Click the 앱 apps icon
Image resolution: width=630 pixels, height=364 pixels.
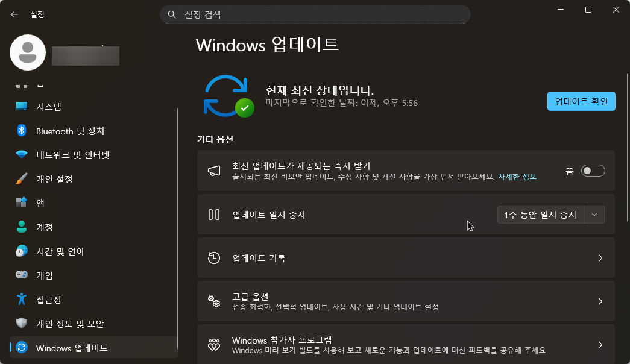click(x=22, y=202)
